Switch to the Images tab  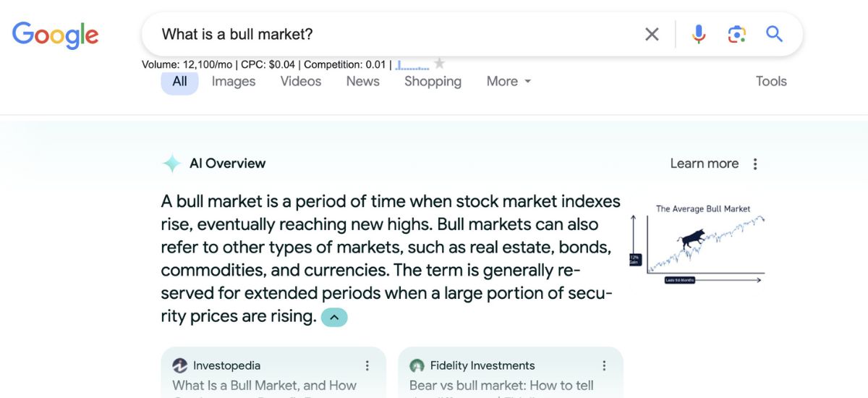tap(234, 81)
